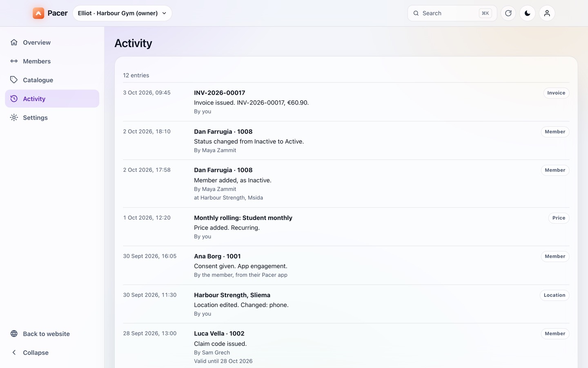588x368 pixels.
Task: Open the INV-2026-00017 entry title
Action: [219, 93]
